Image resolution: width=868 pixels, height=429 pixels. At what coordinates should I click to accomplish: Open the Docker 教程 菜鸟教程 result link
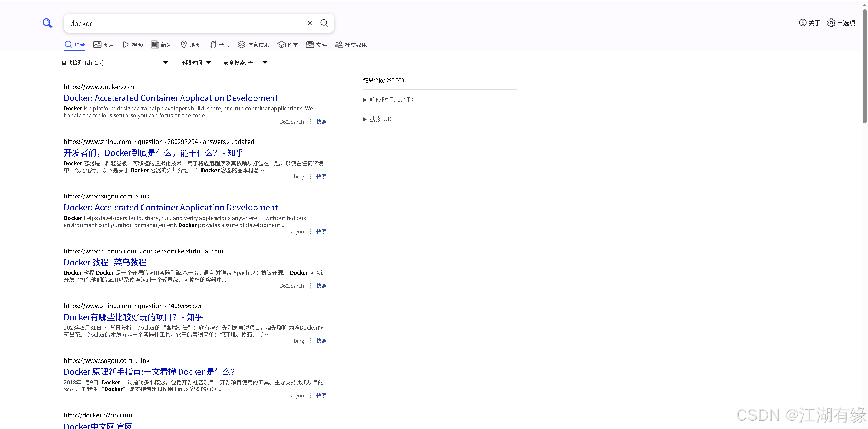(105, 262)
